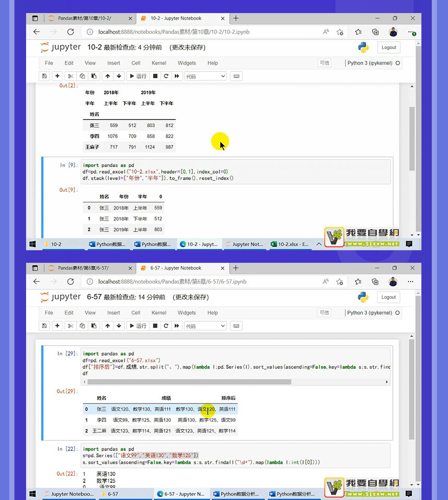Click the 10-2 notebook vertical scrollbar thumb
This screenshot has height=500, width=448.
(412, 139)
